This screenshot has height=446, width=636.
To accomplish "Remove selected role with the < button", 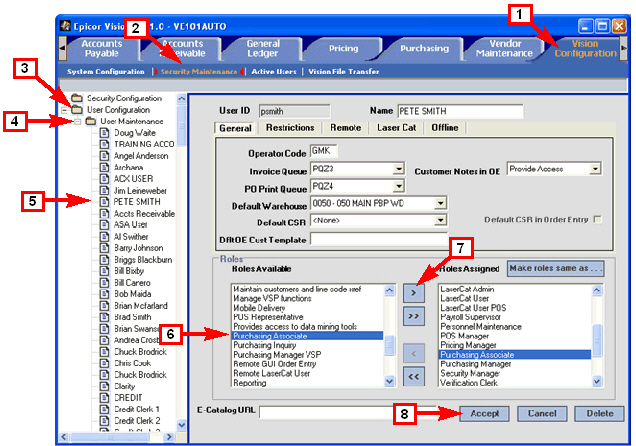I will click(414, 353).
